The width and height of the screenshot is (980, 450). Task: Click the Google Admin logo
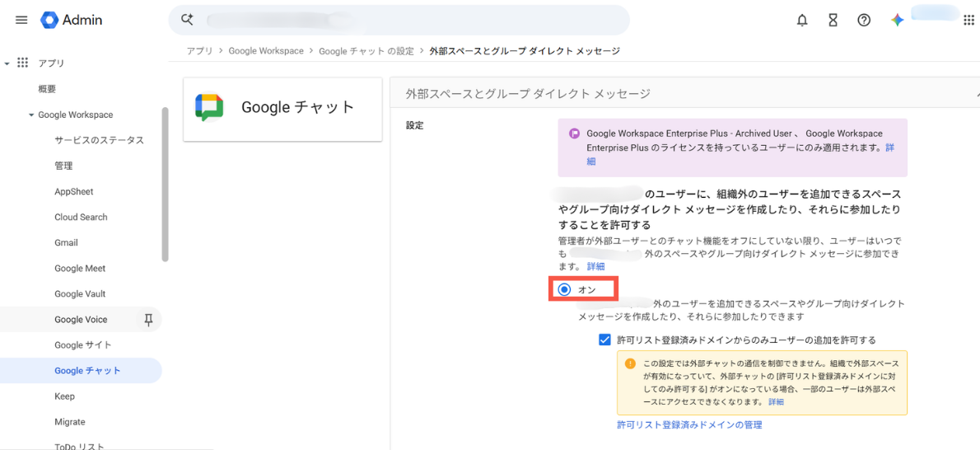click(72, 20)
